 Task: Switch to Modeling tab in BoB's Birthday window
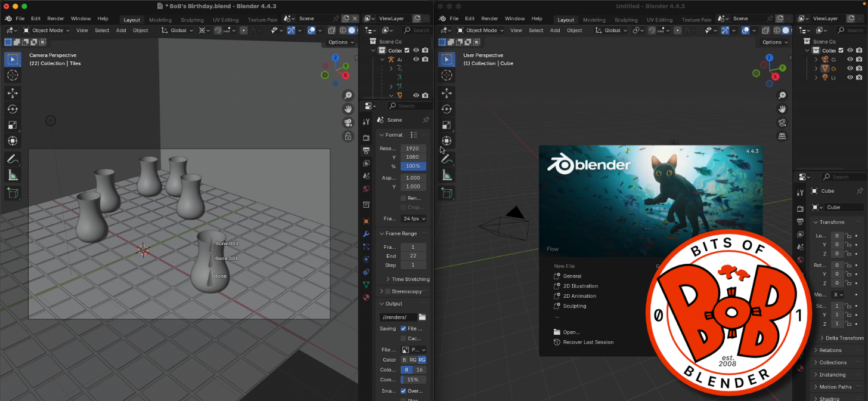(x=160, y=20)
